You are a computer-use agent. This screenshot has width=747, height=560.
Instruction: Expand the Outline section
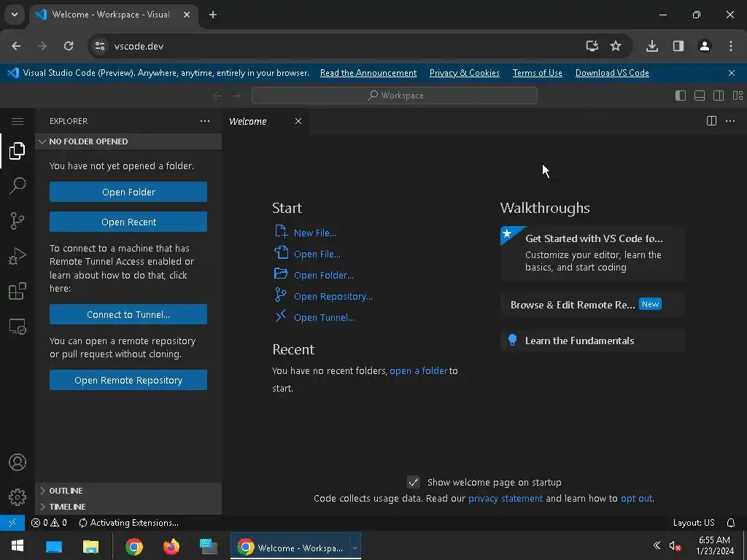128,491
